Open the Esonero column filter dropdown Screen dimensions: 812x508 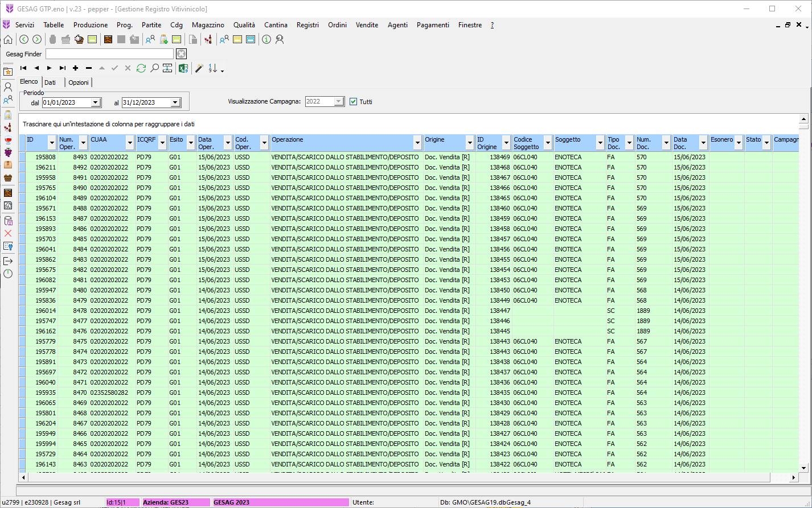[x=739, y=143]
